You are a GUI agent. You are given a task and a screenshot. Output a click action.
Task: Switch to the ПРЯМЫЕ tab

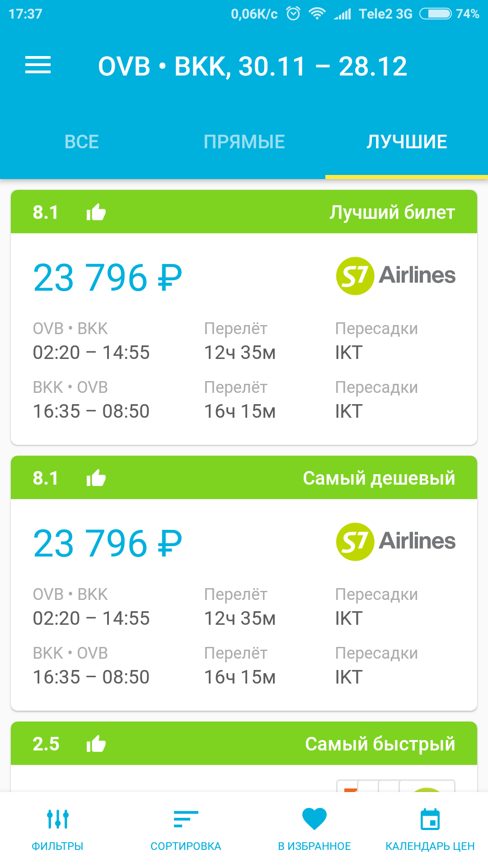(x=244, y=142)
